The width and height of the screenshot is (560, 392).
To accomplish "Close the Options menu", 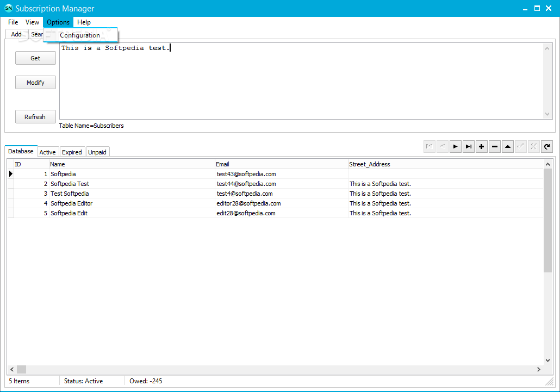I will [58, 22].
